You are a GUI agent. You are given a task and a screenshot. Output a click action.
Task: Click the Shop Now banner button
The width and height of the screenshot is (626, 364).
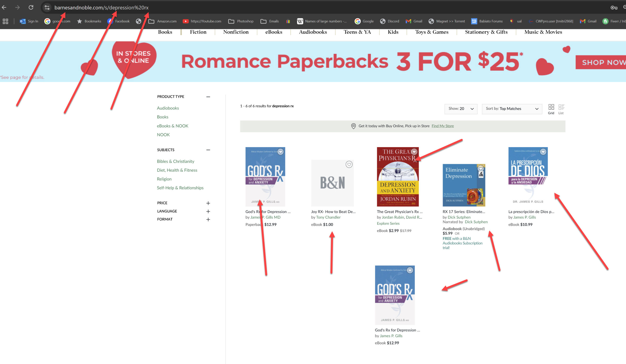[x=601, y=62]
